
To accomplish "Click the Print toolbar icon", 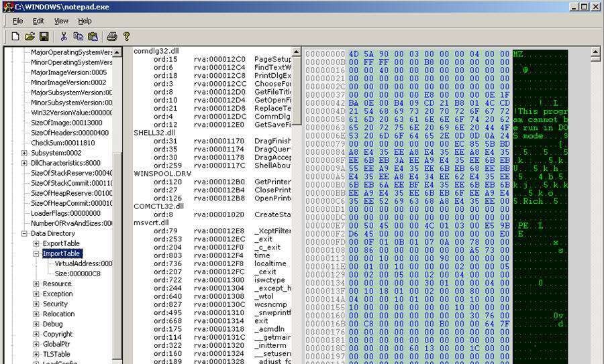I will pos(112,36).
